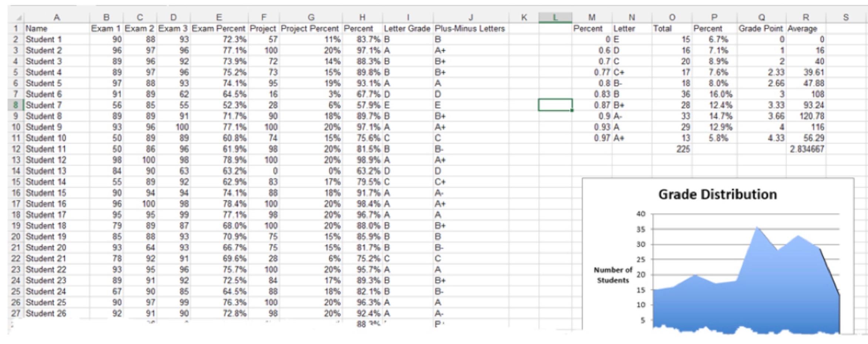Click the 225 total sum cell
Image resolution: width=868 pixels, height=344 pixels.
(x=672, y=149)
